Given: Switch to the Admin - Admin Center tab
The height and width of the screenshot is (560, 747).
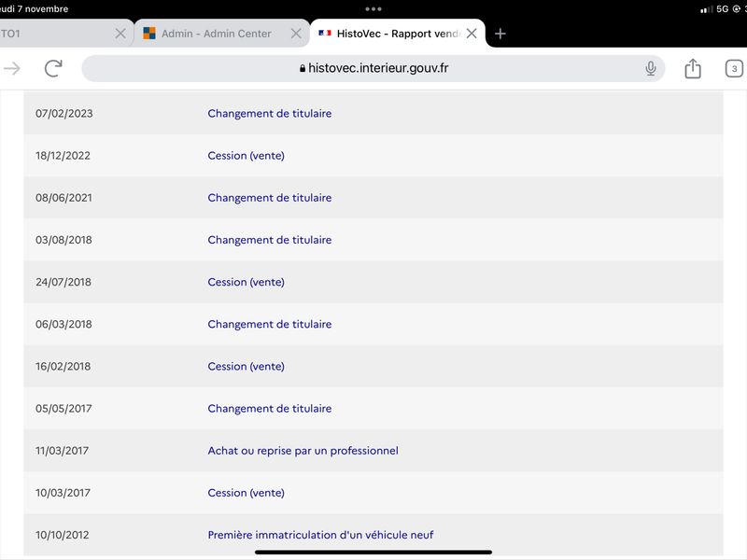Looking at the screenshot, I should 216,34.
